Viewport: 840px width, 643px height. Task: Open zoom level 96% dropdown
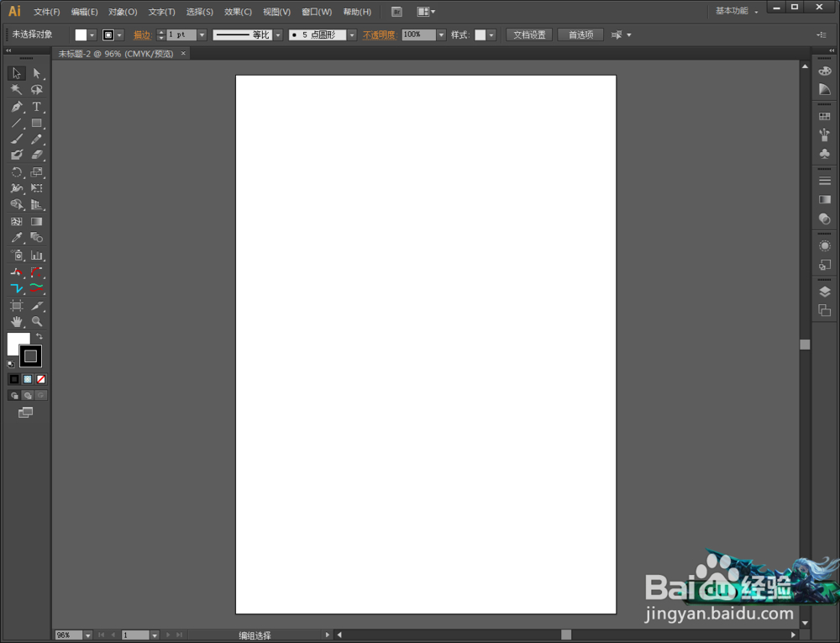click(88, 635)
